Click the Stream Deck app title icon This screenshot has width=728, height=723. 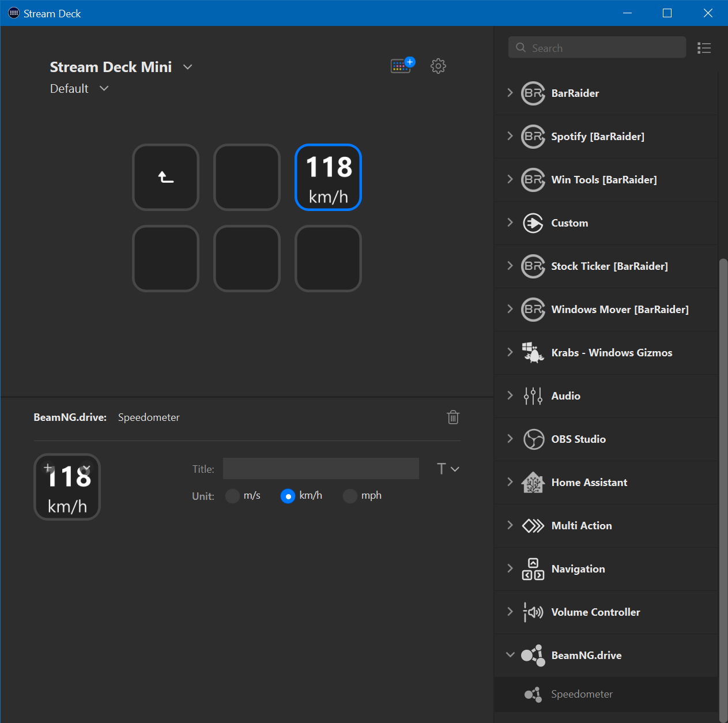tap(14, 13)
